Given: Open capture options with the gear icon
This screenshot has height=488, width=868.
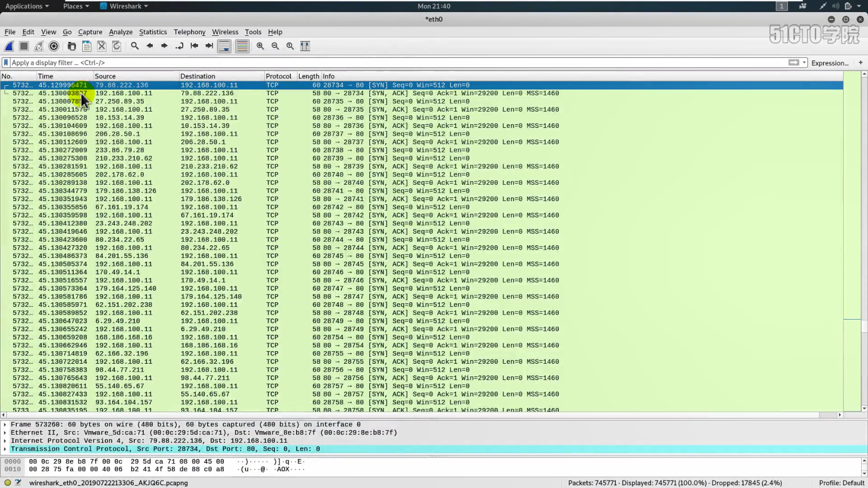Looking at the screenshot, I should click(53, 46).
